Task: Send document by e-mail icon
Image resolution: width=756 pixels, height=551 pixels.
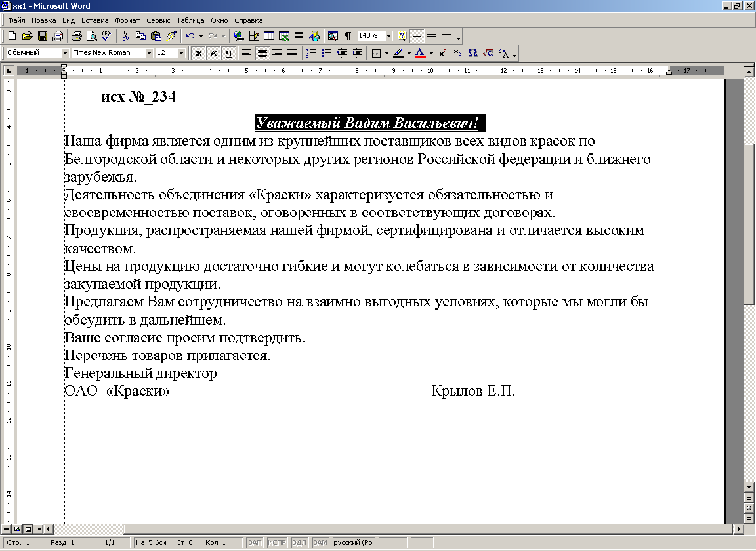Action: coord(58,35)
